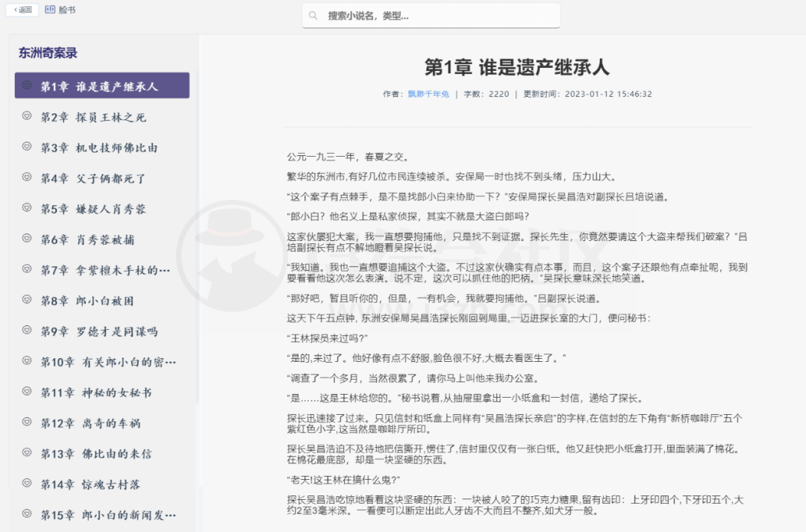This screenshot has height=532, width=806.
Task: Click the heart icon beside 第13章
Action: pos(28,452)
